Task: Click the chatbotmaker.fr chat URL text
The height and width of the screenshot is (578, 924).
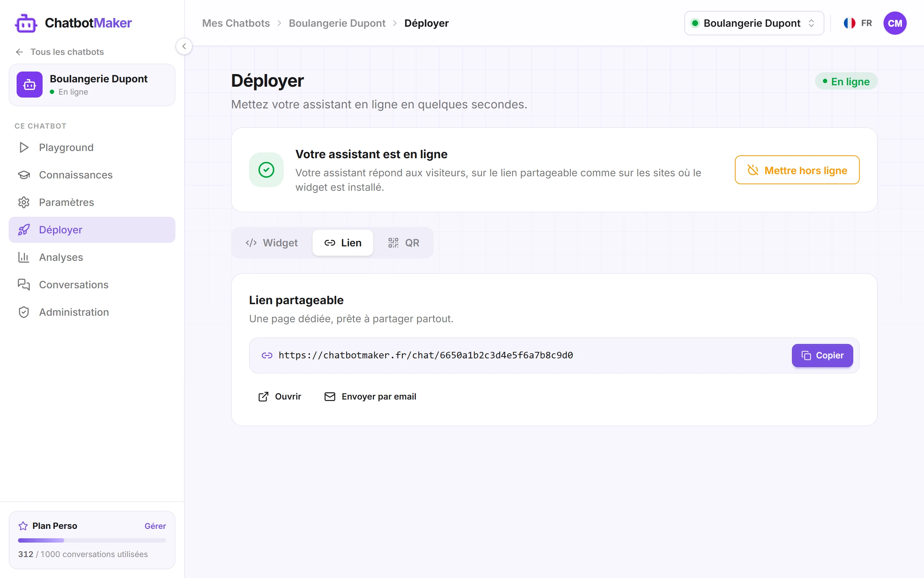Action: click(426, 355)
